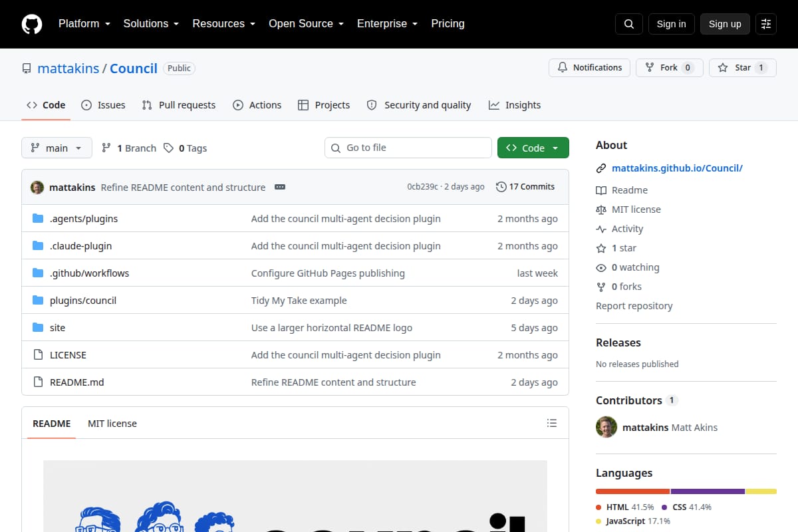Click the README.md file icon
The height and width of the screenshot is (532, 798).
point(38,382)
